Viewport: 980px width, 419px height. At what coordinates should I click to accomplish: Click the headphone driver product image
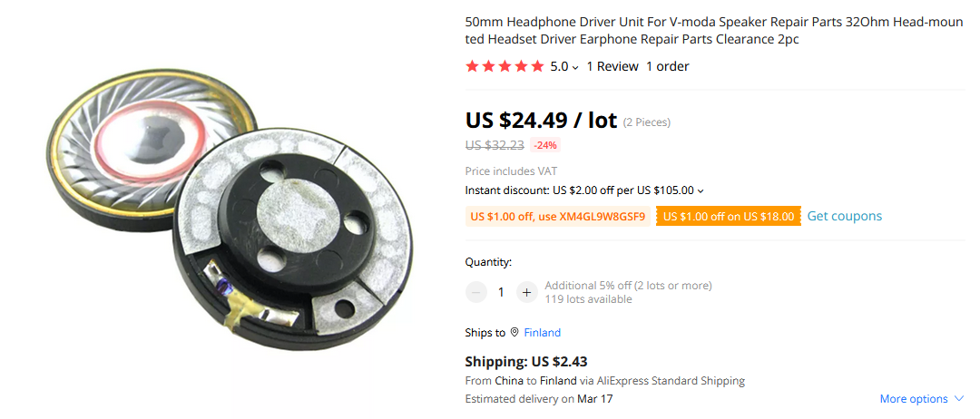(x=228, y=209)
